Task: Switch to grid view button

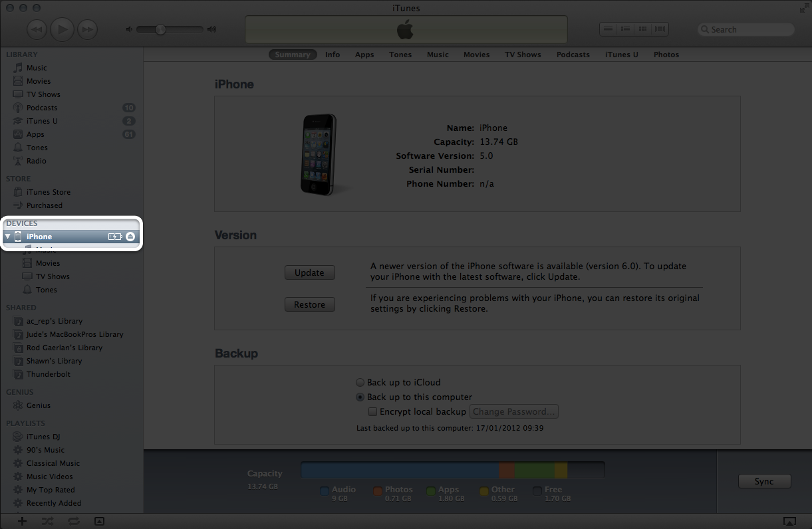Action: (x=642, y=29)
